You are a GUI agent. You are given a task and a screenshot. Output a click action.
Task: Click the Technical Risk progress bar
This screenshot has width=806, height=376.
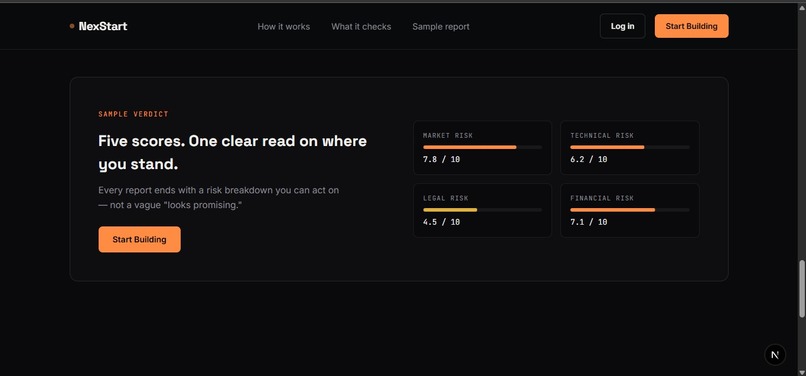[630, 147]
